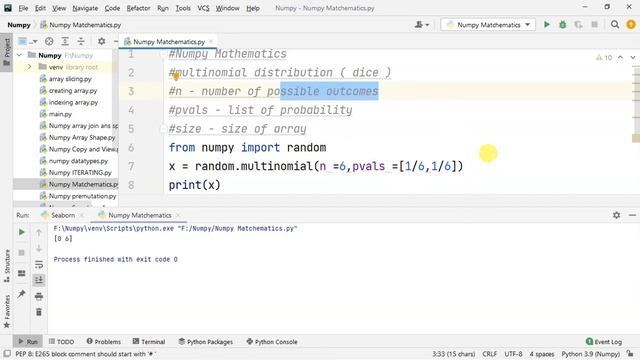
Task: Toggle Project tool window sidebar button
Action: click(x=7, y=52)
